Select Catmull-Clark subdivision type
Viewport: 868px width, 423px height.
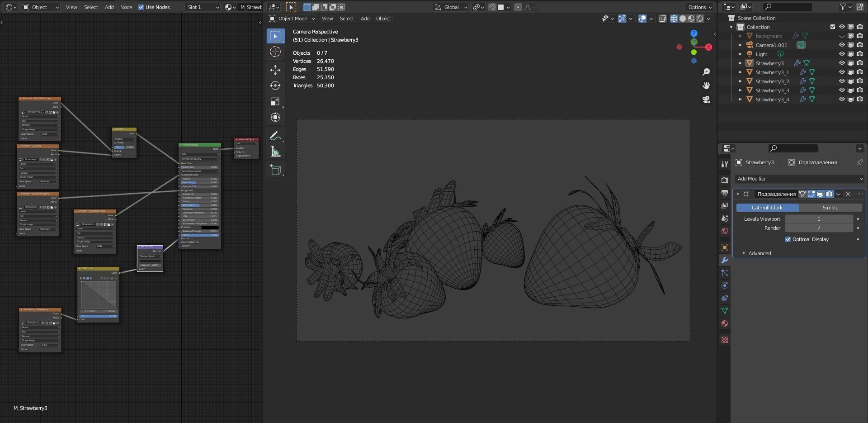[x=767, y=208]
